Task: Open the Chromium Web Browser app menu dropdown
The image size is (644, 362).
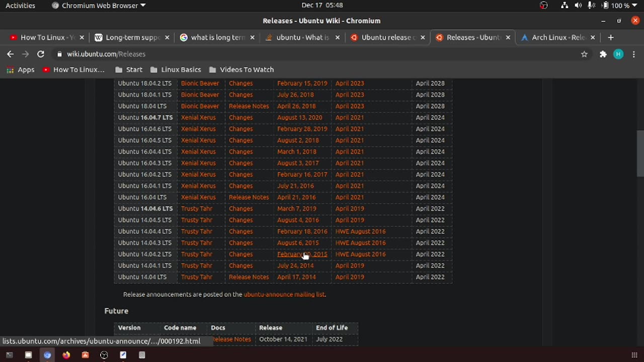Action: coord(99,6)
